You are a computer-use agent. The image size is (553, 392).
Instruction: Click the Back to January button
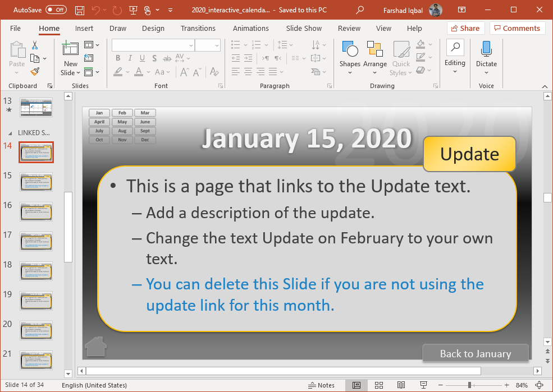pos(475,353)
